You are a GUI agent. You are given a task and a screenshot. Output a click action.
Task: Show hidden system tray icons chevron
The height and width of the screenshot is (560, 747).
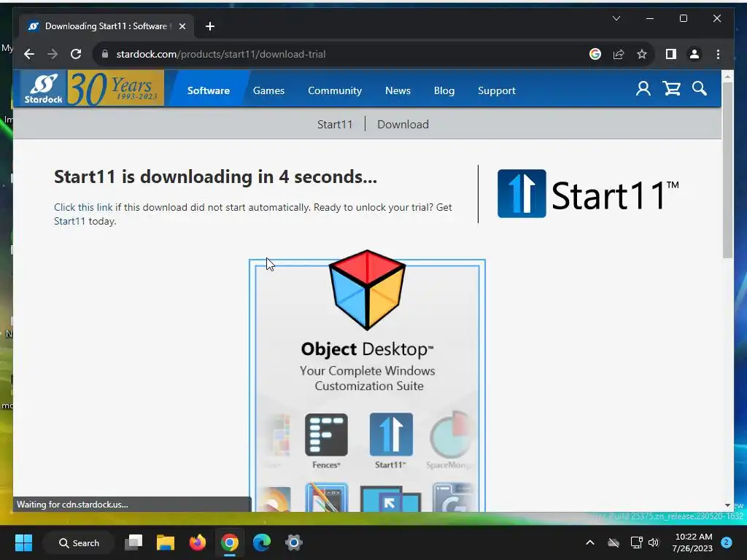pyautogui.click(x=589, y=542)
